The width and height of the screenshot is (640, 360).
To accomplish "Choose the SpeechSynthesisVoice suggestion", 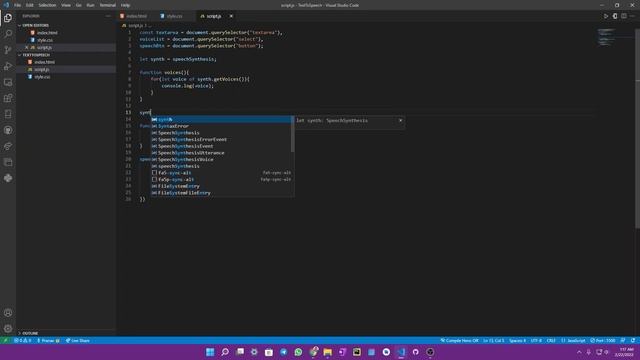I will (222, 159).
